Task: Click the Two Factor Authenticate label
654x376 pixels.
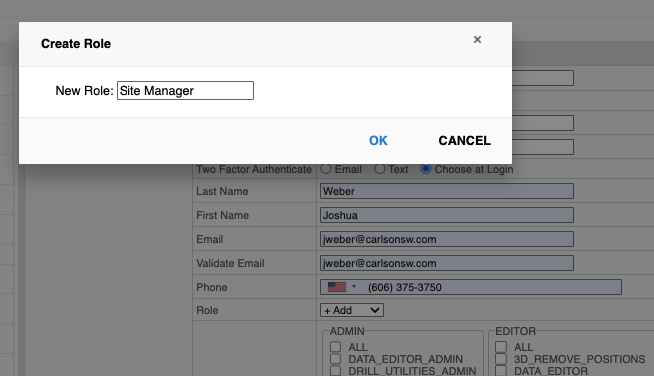Action: point(254,169)
